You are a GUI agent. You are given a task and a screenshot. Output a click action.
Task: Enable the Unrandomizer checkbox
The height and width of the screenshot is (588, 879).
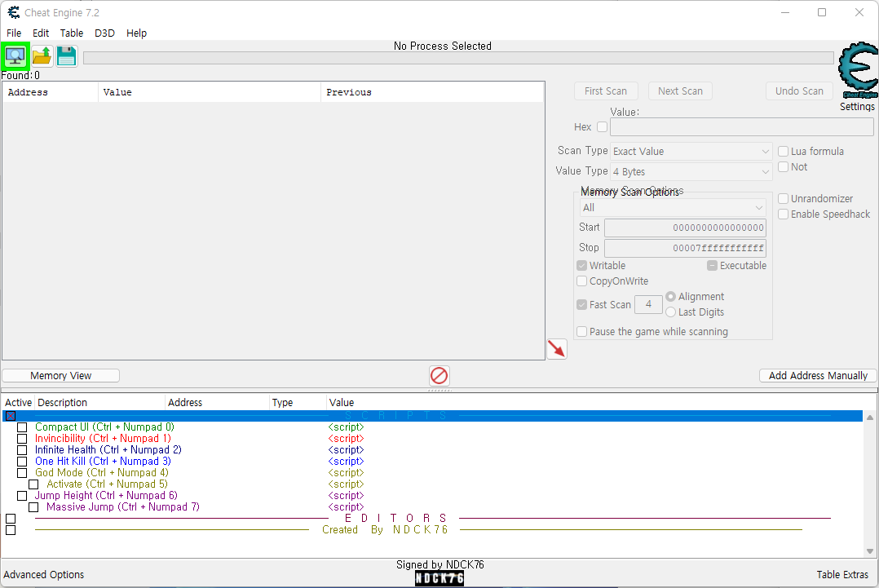[x=784, y=198]
